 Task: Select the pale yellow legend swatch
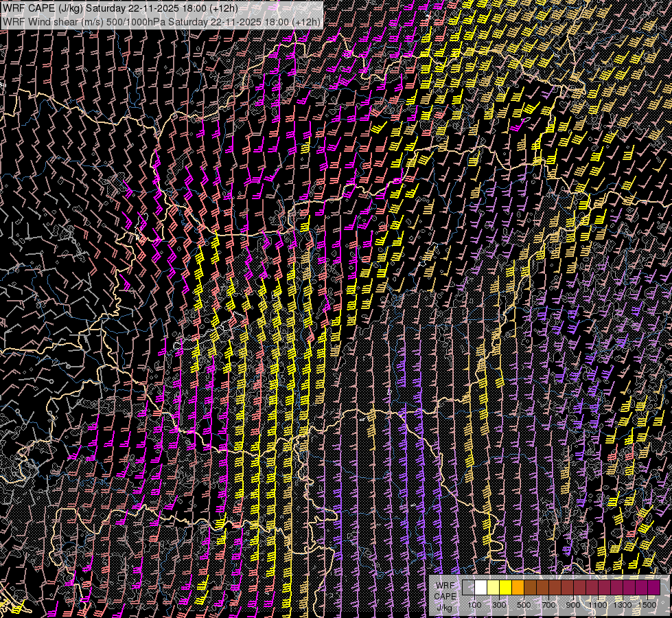[x=493, y=588]
